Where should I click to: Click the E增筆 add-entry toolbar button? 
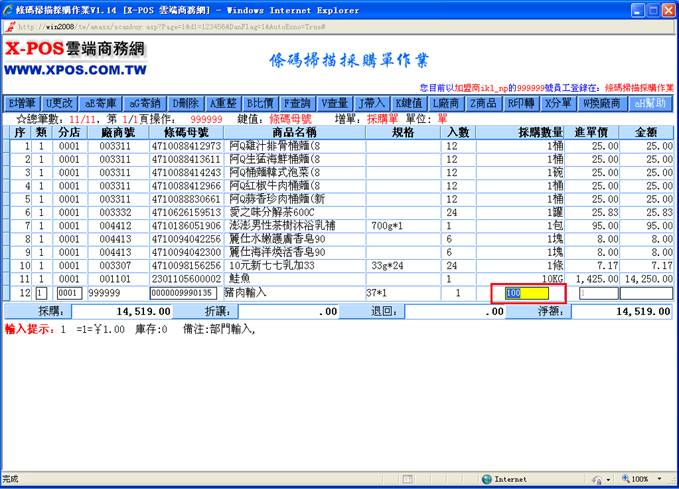22,103
